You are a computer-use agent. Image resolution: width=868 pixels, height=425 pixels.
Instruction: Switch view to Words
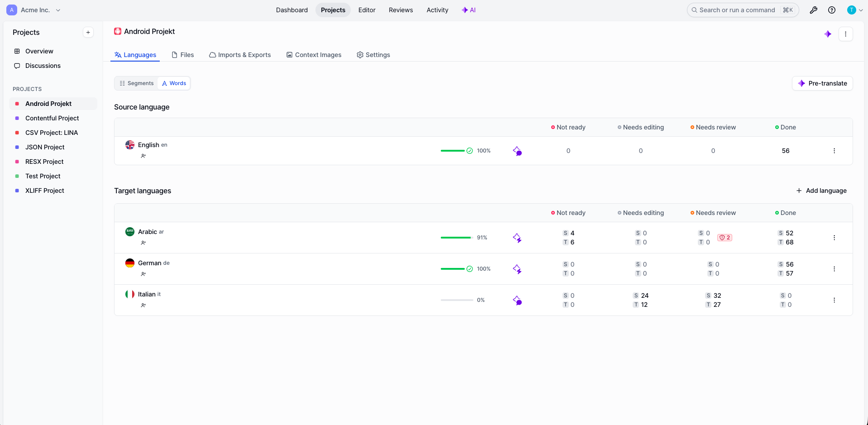(x=174, y=83)
